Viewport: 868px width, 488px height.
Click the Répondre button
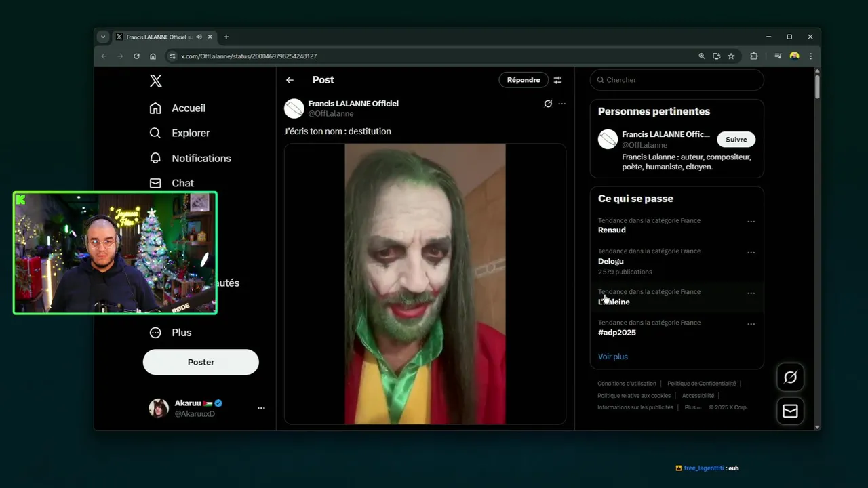point(524,80)
